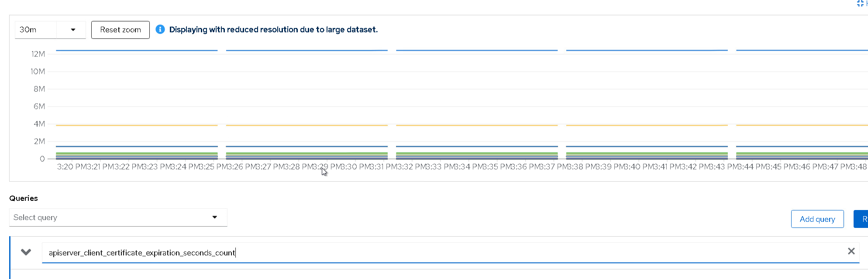Collapse the query row with the chevron
868x279 pixels.
26,252
